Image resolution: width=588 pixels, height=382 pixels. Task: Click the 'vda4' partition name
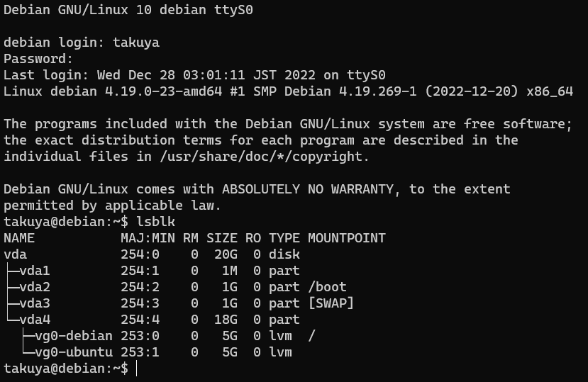(35, 320)
